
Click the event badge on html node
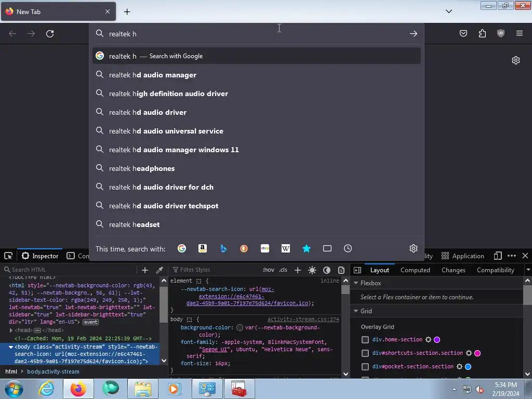pyautogui.click(x=90, y=322)
